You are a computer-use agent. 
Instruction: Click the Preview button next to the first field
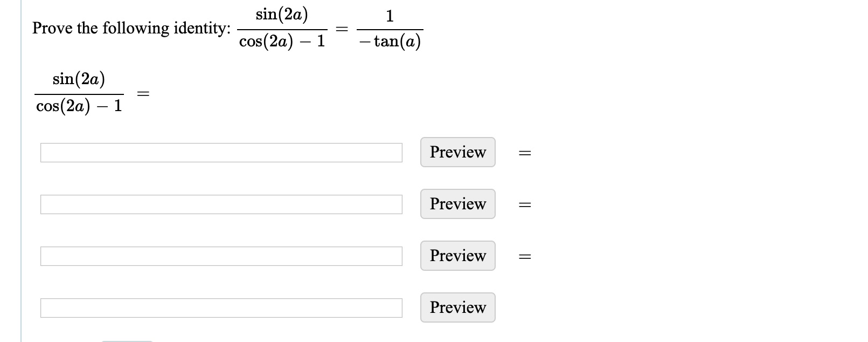457,152
